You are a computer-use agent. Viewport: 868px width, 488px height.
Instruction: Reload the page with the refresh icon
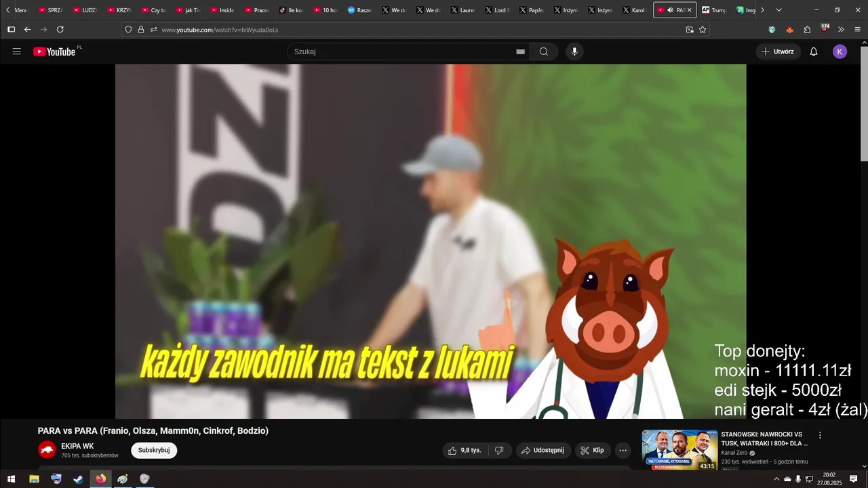coord(60,29)
